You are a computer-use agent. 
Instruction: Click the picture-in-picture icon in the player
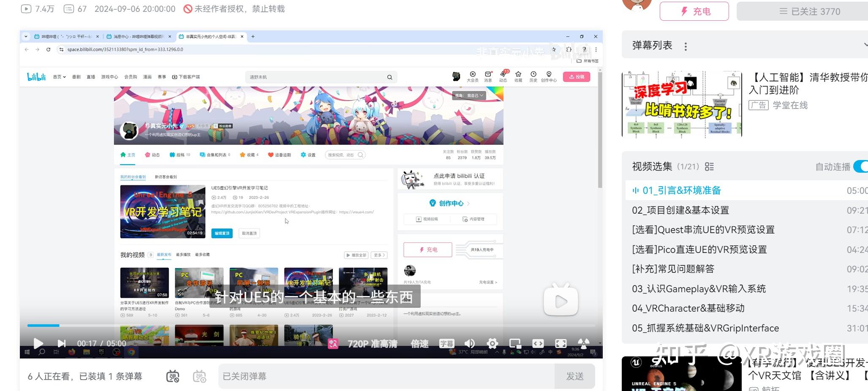point(515,343)
